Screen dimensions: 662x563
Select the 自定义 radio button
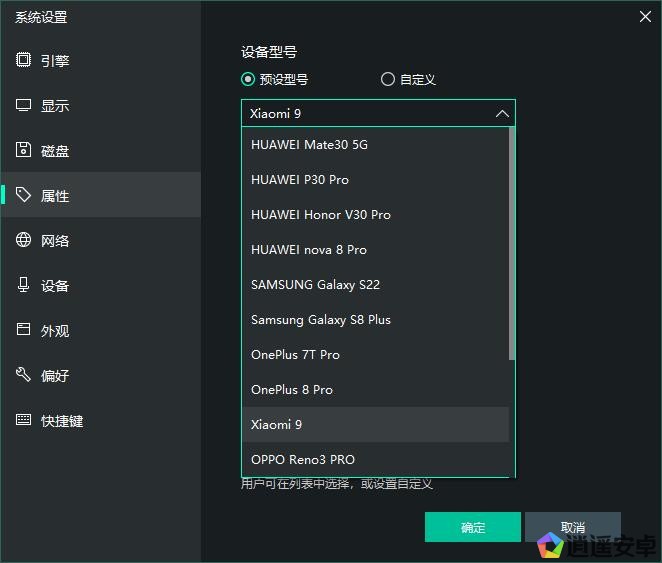click(388, 79)
